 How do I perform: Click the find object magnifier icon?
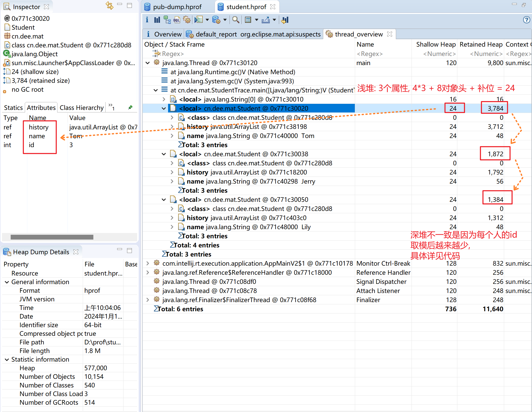(x=236, y=20)
